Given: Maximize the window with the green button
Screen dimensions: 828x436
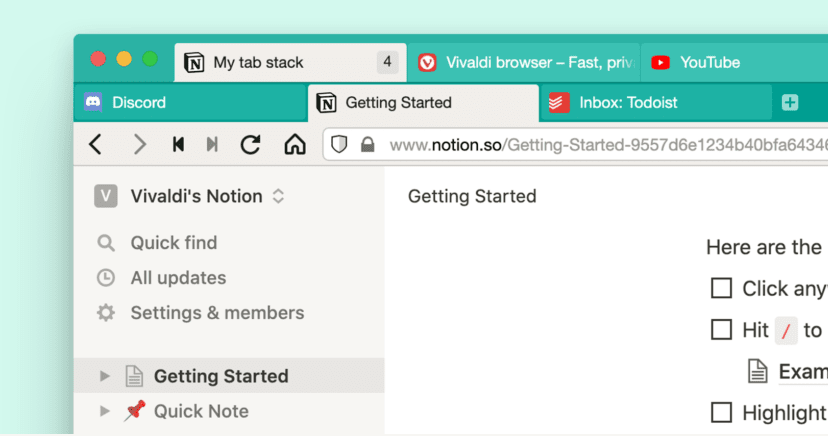Looking at the screenshot, I should click(150, 59).
